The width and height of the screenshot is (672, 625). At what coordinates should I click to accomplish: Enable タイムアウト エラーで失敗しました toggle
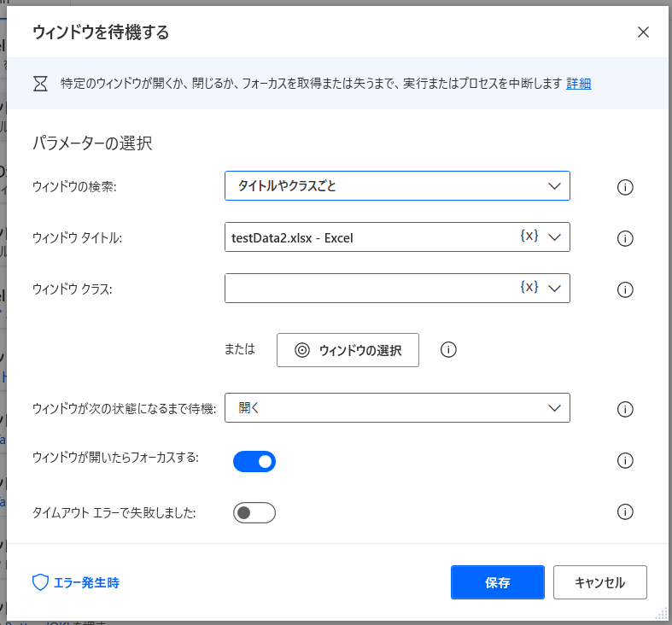pyautogui.click(x=254, y=513)
